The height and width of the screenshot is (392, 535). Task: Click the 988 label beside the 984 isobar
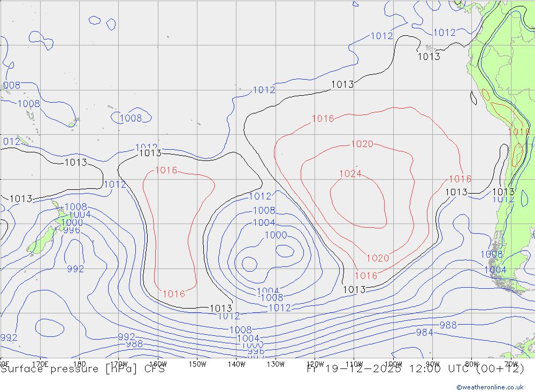448,325
